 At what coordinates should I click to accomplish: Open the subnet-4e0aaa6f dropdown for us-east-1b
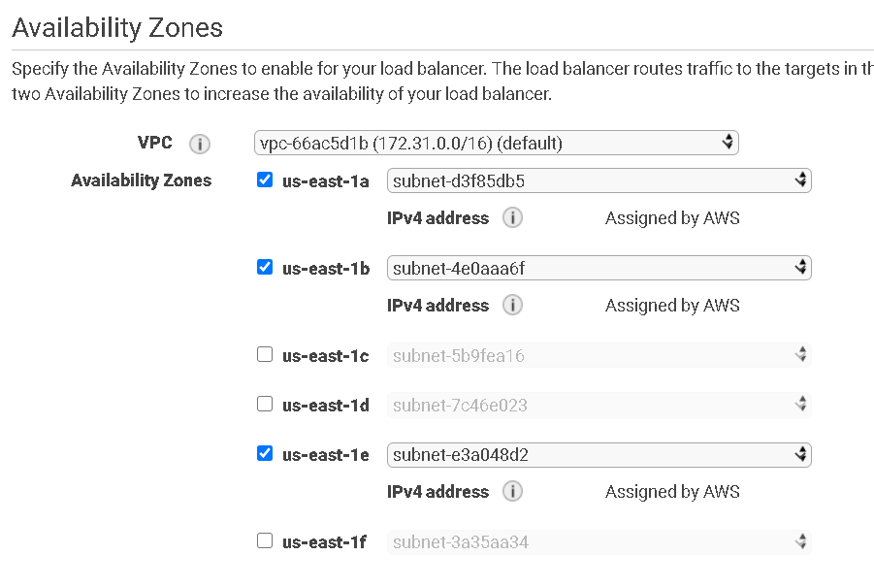pyautogui.click(x=599, y=267)
